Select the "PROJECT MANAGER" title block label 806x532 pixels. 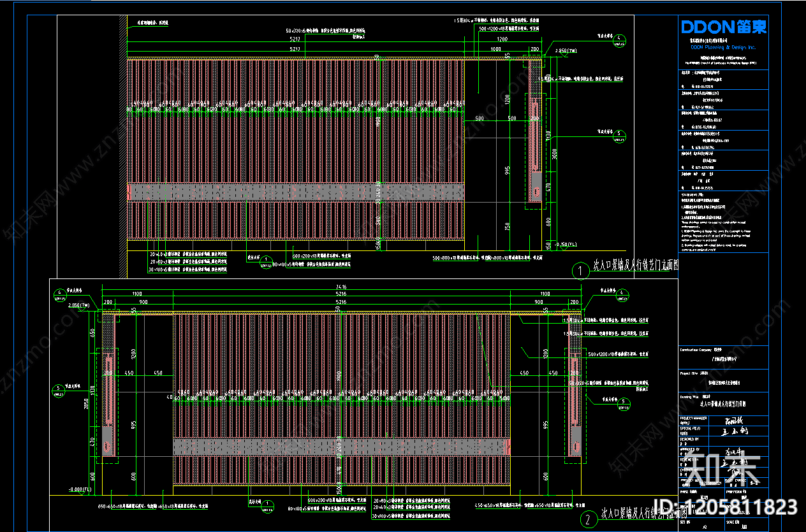tap(694, 418)
